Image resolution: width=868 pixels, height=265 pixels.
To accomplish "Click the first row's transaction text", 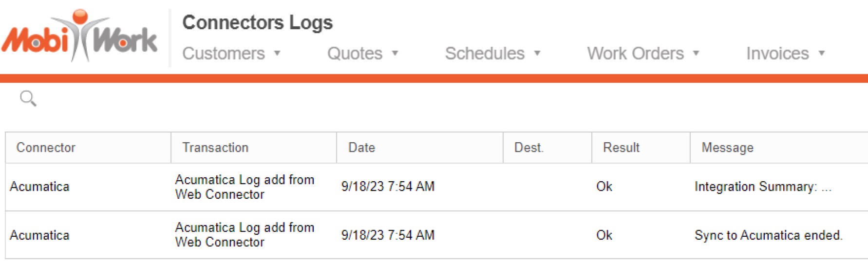I will 245,187.
